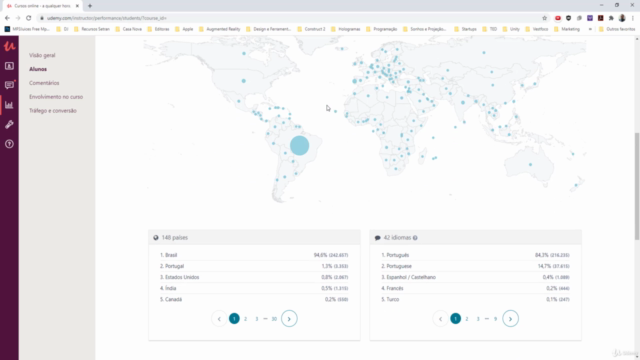
Task: Open the performance chart icon
Action: [9, 105]
